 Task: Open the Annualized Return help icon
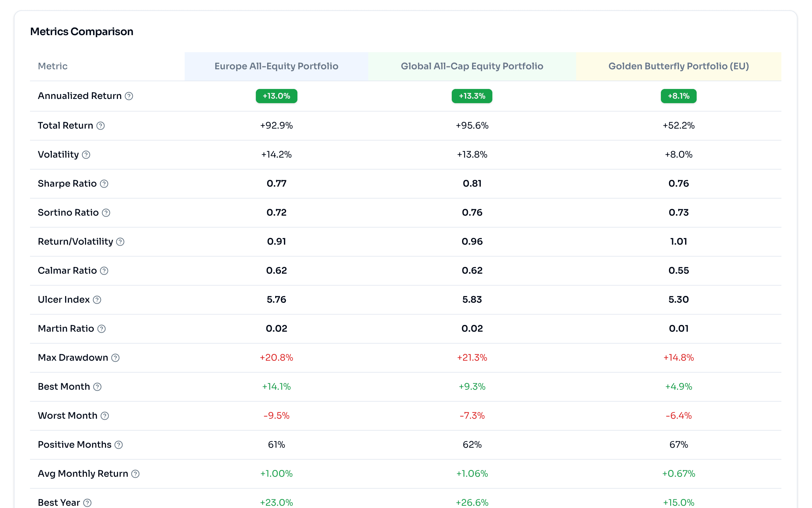[129, 96]
